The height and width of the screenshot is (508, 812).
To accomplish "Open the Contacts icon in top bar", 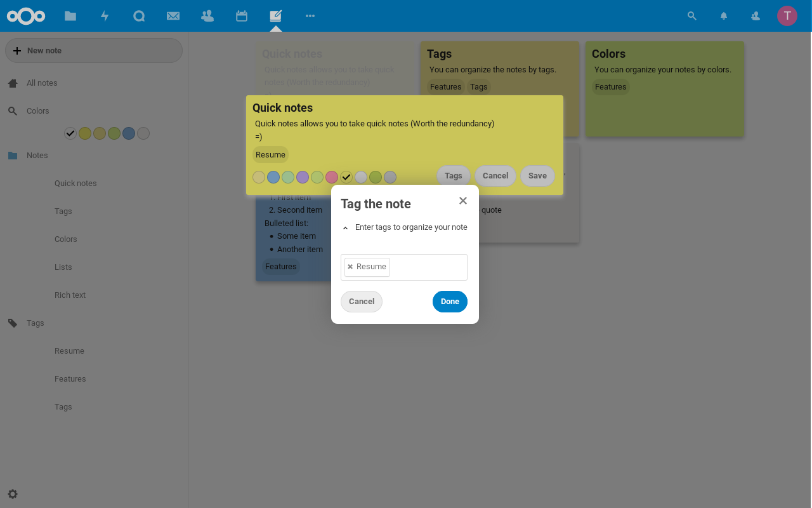I will click(x=207, y=16).
